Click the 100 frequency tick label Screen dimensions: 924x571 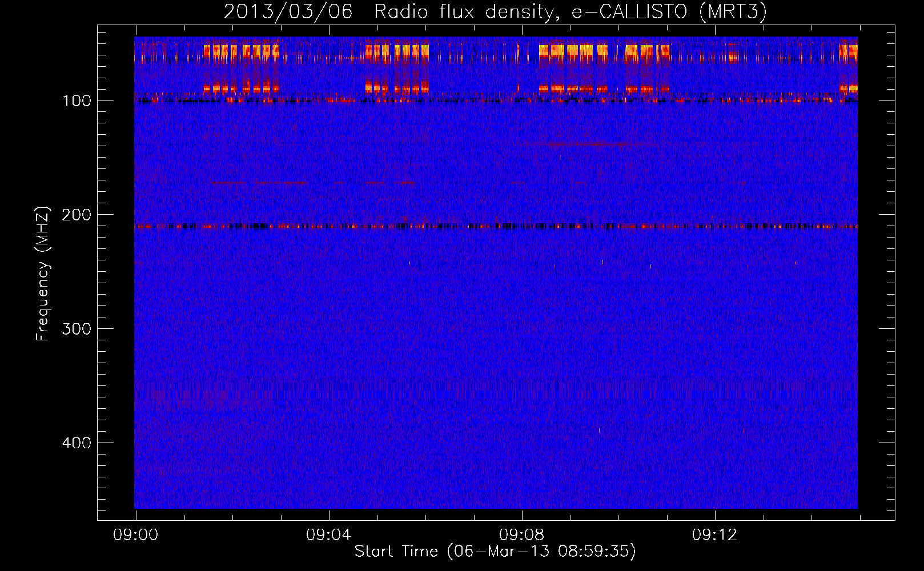pyautogui.click(x=77, y=101)
